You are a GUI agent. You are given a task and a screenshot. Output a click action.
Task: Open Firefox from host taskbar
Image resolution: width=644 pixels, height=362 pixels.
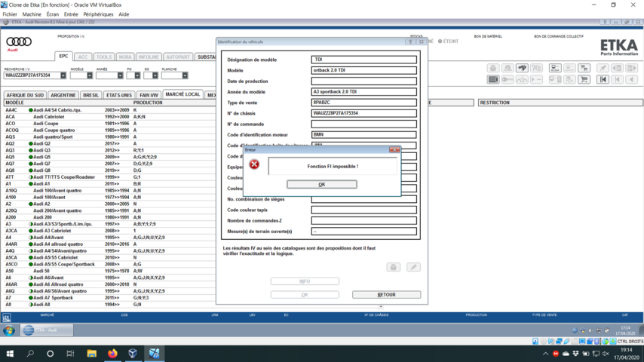click(112, 354)
